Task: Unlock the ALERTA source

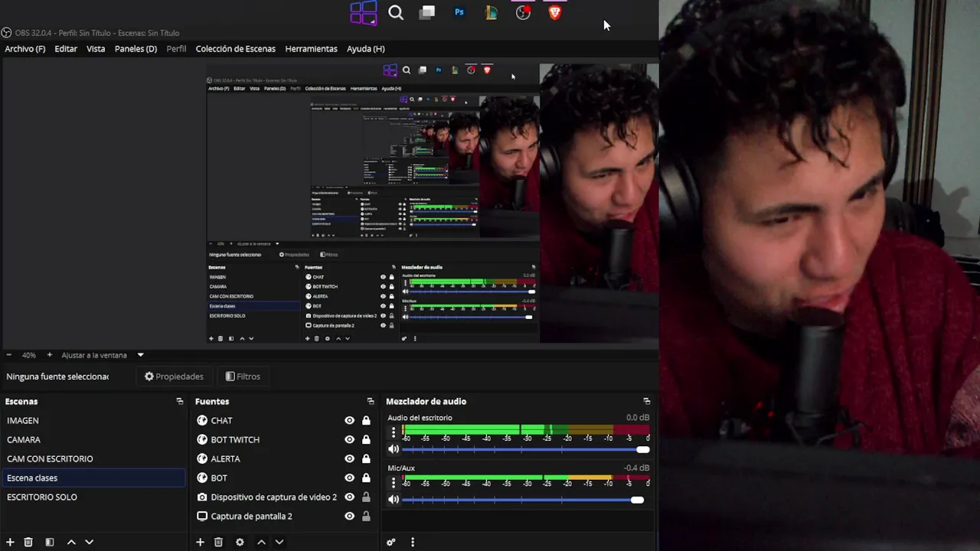Action: 366,458
